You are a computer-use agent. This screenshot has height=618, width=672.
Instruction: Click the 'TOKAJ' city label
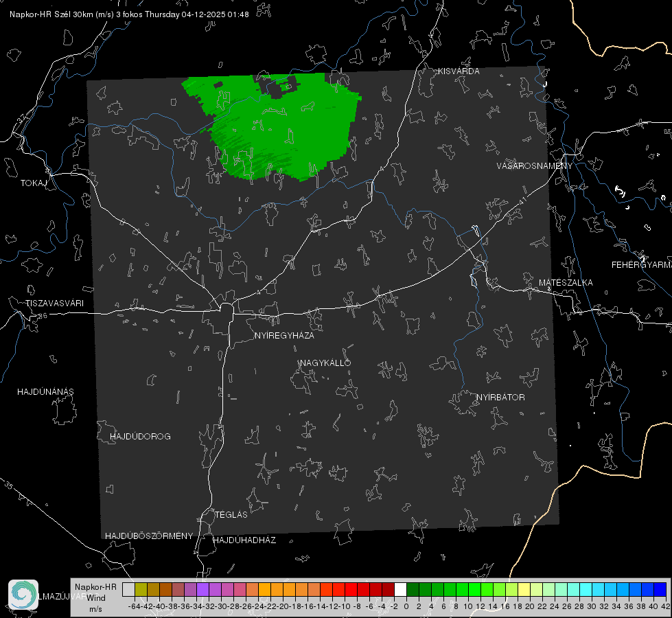pyautogui.click(x=34, y=183)
